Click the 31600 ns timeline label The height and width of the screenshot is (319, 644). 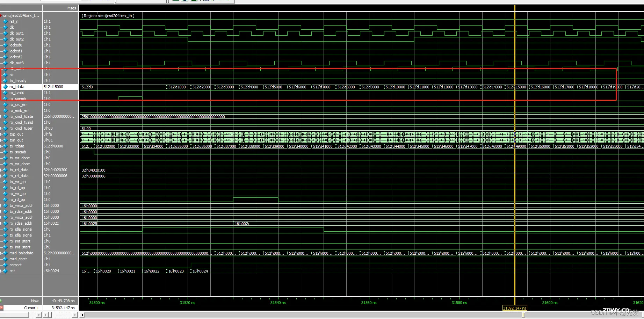pyautogui.click(x=550, y=303)
